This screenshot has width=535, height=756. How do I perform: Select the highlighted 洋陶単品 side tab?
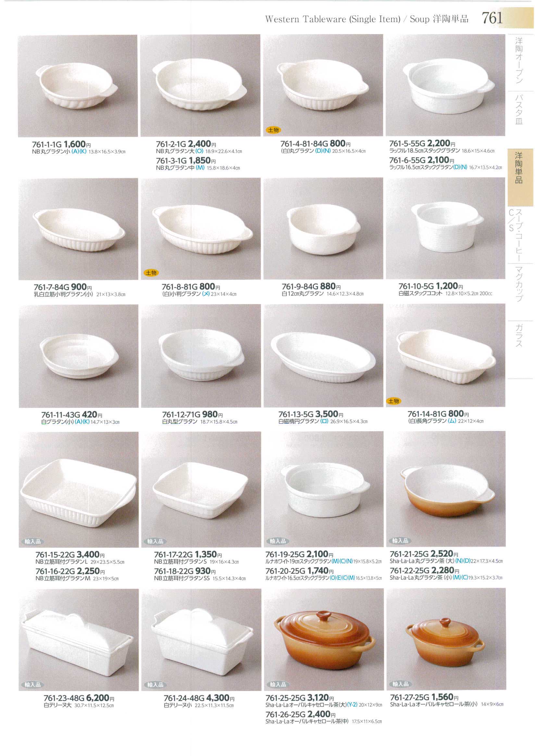point(520,168)
